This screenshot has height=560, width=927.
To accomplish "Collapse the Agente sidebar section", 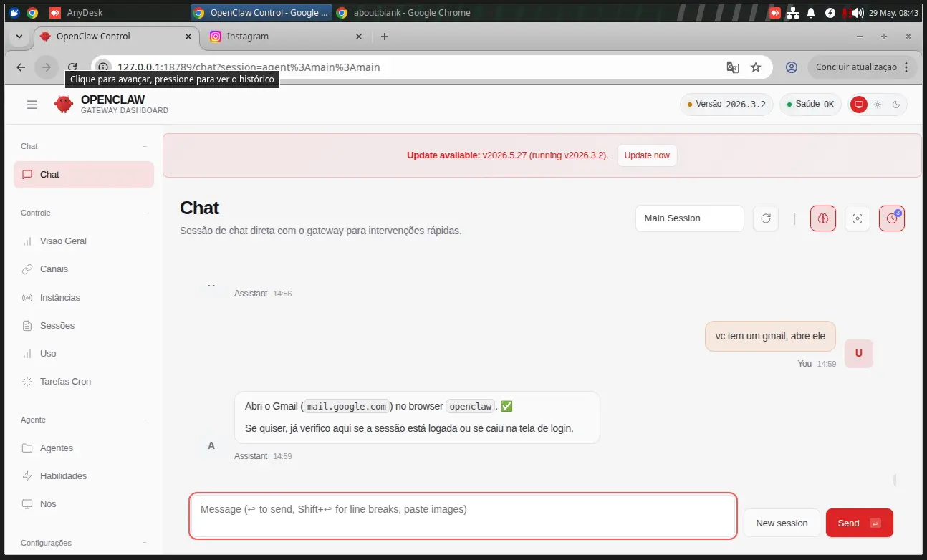I will coord(84,420).
